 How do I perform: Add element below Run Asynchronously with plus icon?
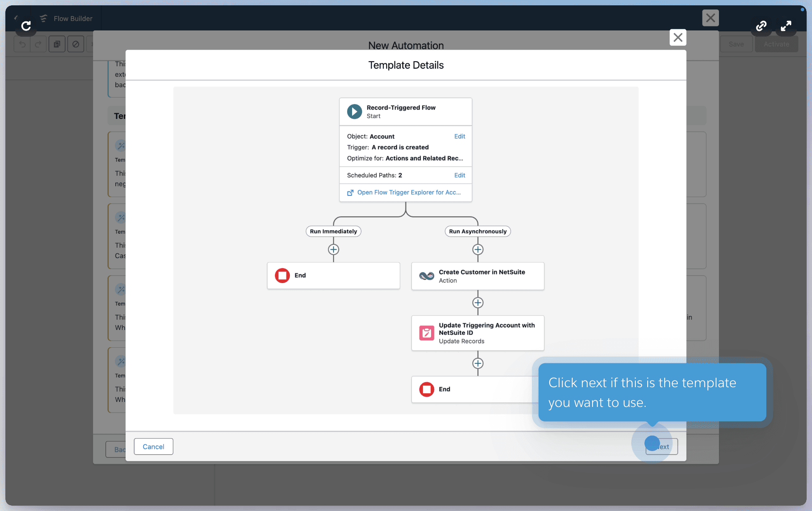pos(478,249)
